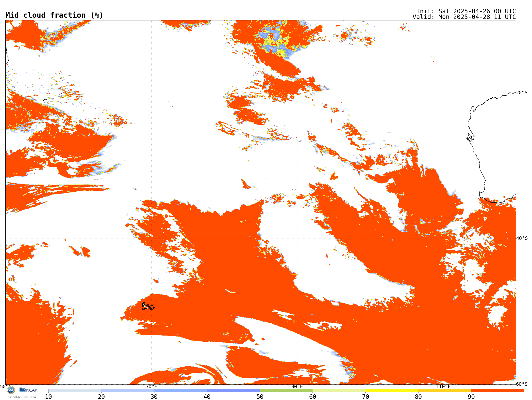Click the Mauritius island outline near 20°S
Image resolution: width=532 pixels, height=400 pixels.
pyautogui.click(x=61, y=95)
